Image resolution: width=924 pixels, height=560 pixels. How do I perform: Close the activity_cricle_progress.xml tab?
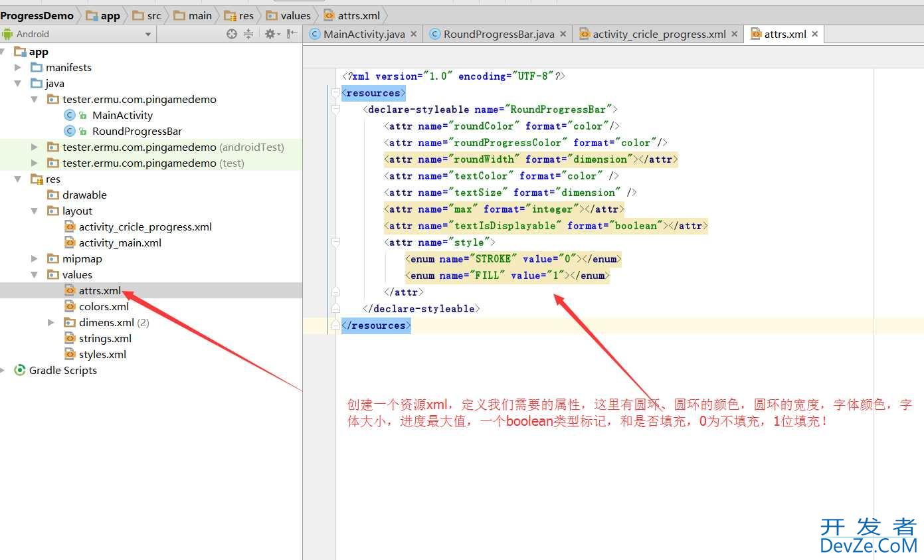click(734, 34)
